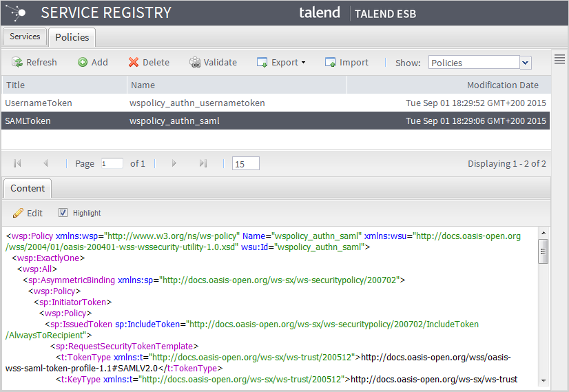Click the pencil Edit icon

pos(18,213)
